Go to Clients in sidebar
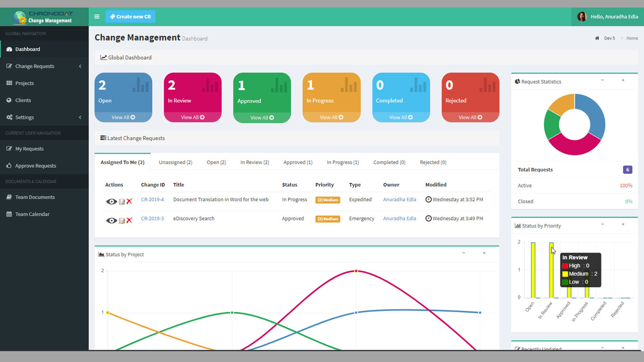This screenshot has height=362, width=644. pyautogui.click(x=44, y=100)
